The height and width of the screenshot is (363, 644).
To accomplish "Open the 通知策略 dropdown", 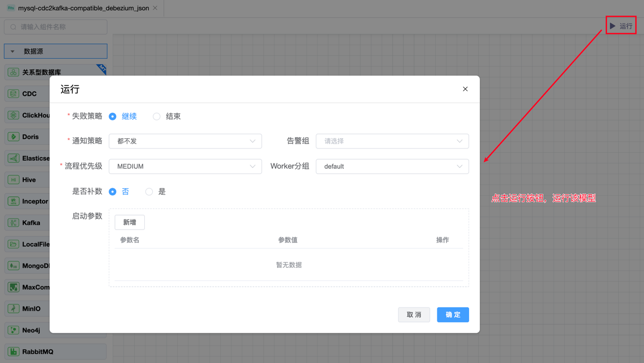I will pos(185,141).
